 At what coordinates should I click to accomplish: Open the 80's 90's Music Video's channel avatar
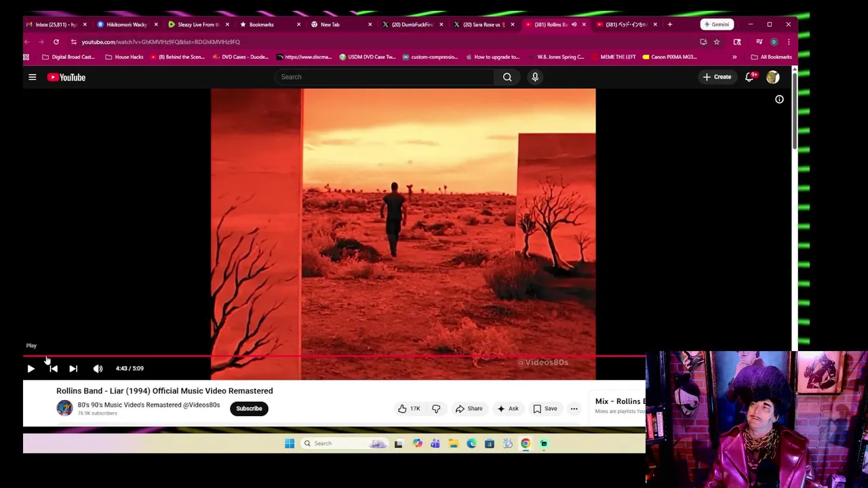[x=64, y=408]
